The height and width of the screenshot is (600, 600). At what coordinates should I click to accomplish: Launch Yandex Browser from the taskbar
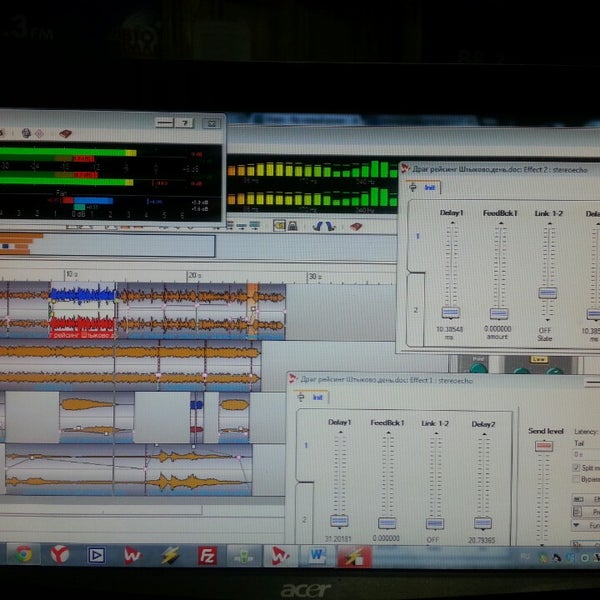[x=59, y=553]
